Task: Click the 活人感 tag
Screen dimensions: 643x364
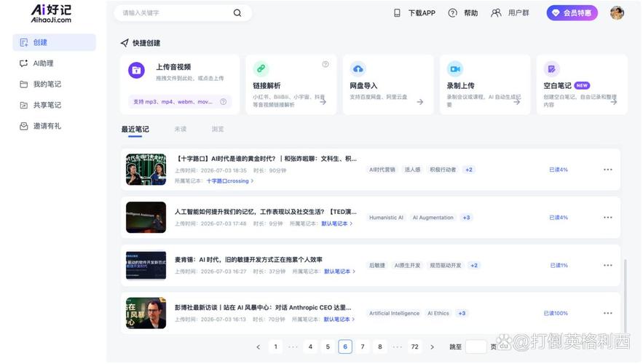Action: (x=412, y=170)
